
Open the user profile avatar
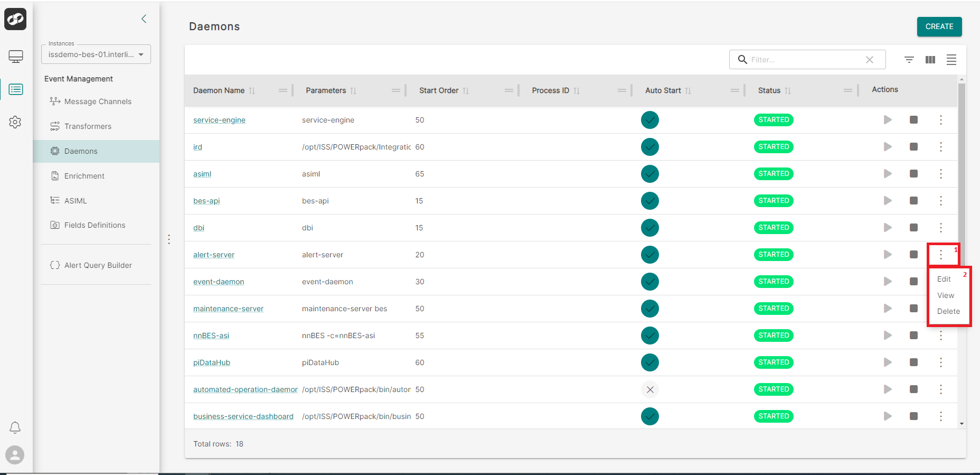(15, 455)
